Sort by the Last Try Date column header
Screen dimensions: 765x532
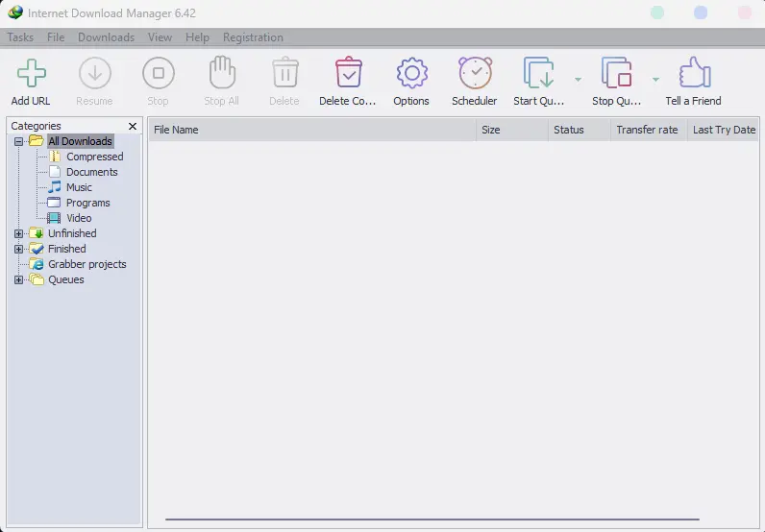tap(724, 130)
